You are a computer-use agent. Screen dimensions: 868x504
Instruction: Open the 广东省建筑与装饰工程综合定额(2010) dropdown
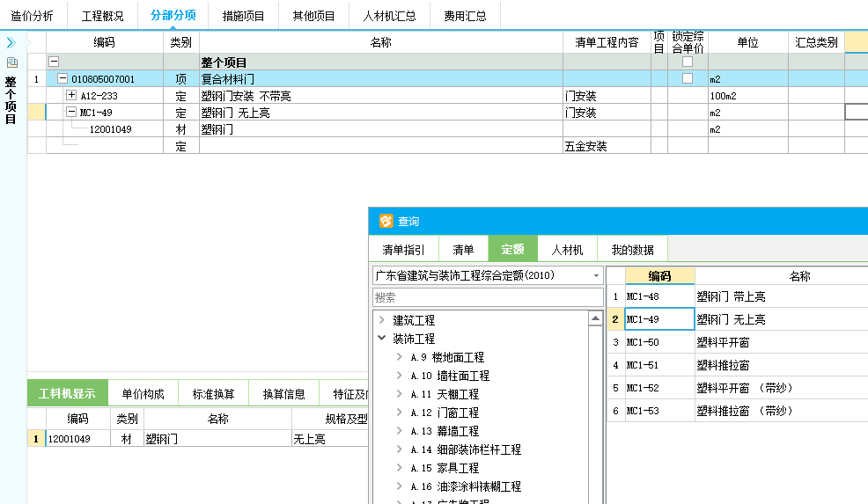(x=596, y=275)
